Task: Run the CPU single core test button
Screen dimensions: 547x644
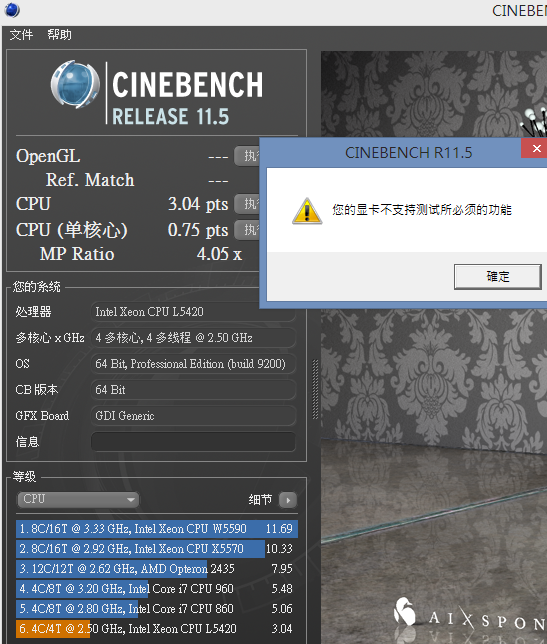Action: (247, 230)
